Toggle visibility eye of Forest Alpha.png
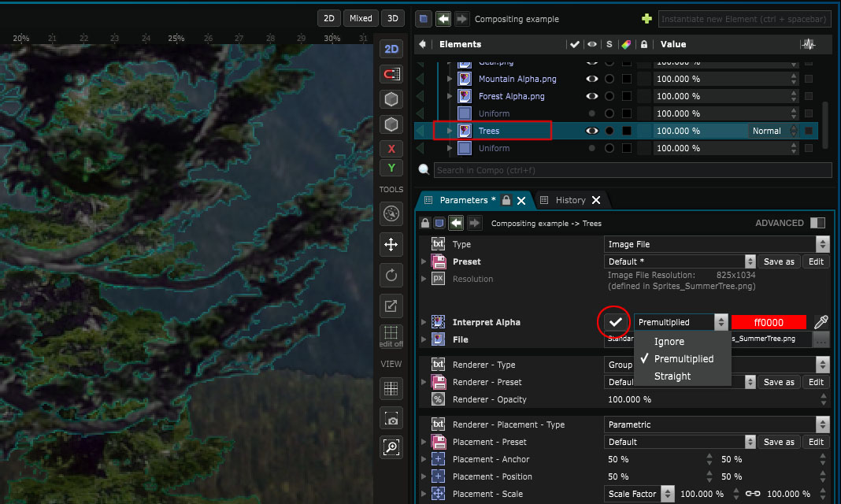 (591, 96)
